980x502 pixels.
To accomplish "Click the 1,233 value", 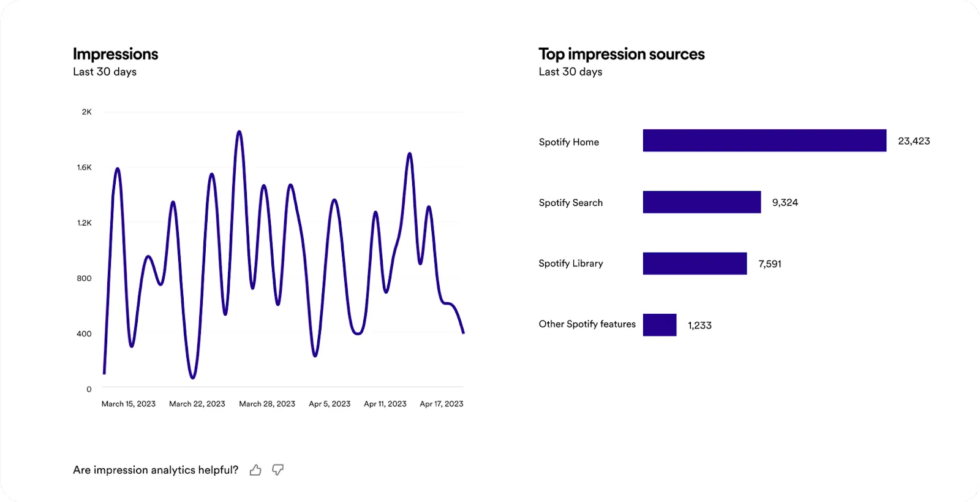I will 699,325.
